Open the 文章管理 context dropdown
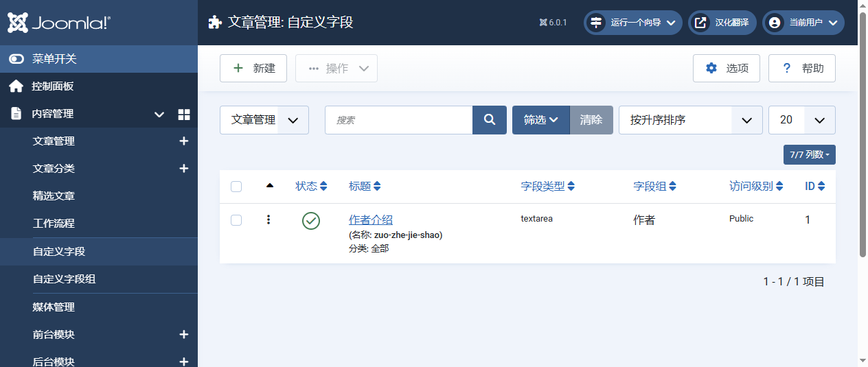This screenshot has height=367, width=868. [x=264, y=120]
